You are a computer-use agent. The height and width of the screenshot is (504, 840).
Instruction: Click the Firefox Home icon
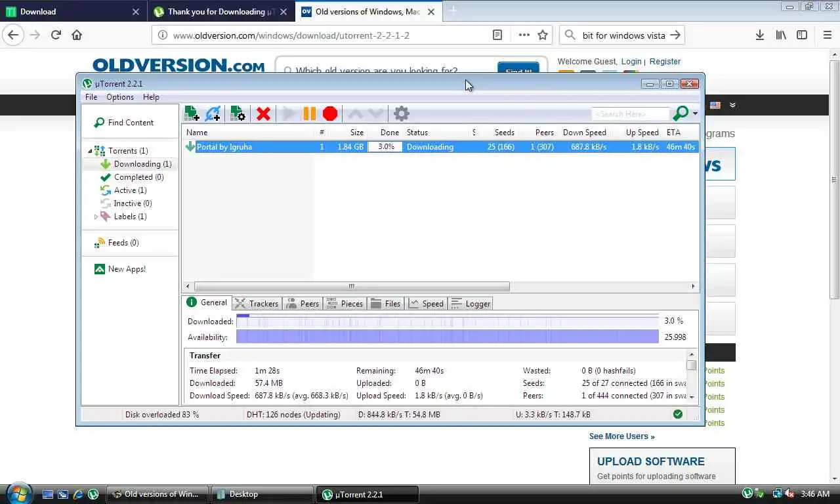pos(77,35)
